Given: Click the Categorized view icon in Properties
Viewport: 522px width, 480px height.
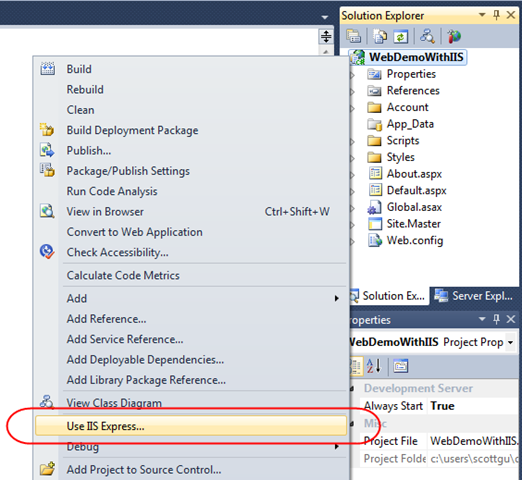Looking at the screenshot, I should [355, 366].
